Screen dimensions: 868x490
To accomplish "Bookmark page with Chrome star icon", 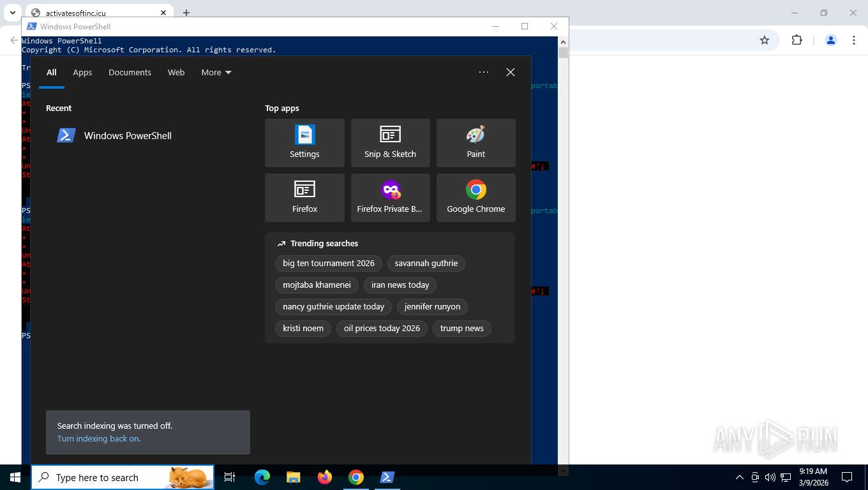I will click(765, 40).
